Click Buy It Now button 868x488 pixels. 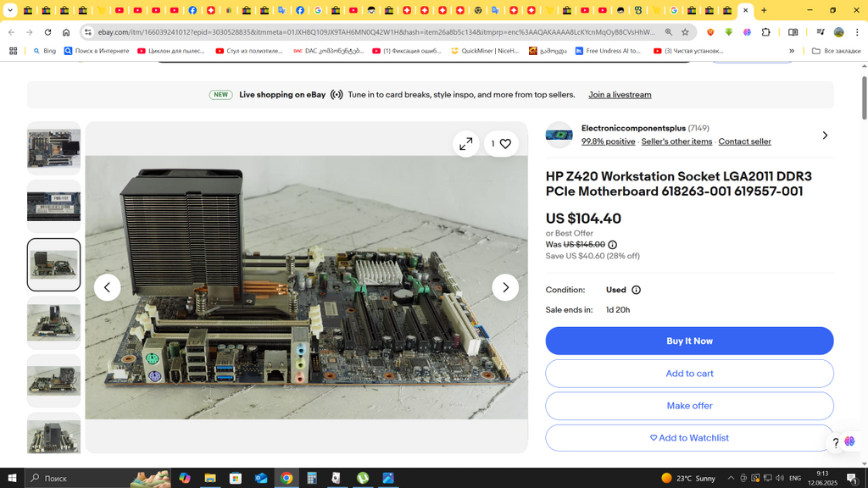(x=689, y=341)
